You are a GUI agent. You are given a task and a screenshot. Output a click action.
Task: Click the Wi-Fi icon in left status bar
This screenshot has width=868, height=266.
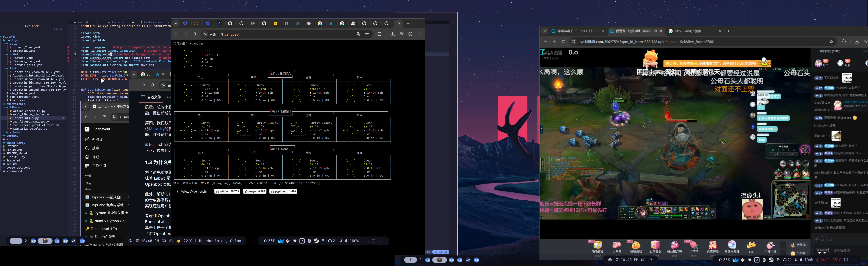323,241
